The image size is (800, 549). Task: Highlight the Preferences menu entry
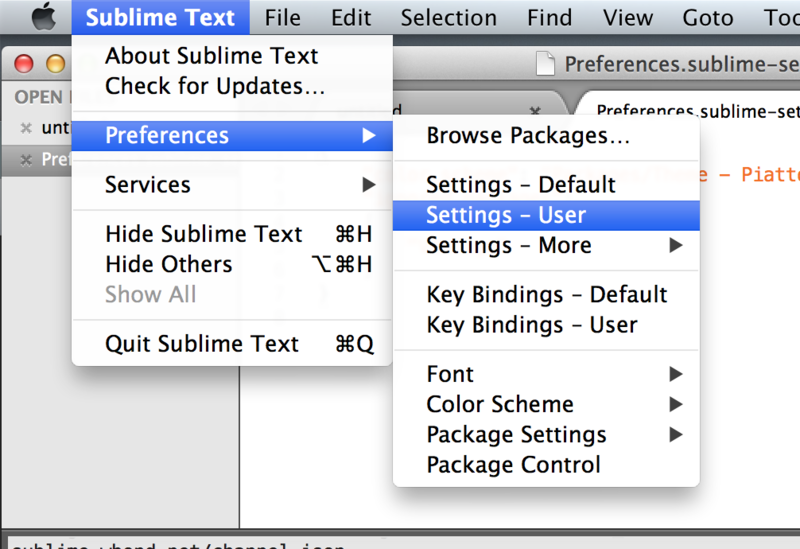[232, 135]
